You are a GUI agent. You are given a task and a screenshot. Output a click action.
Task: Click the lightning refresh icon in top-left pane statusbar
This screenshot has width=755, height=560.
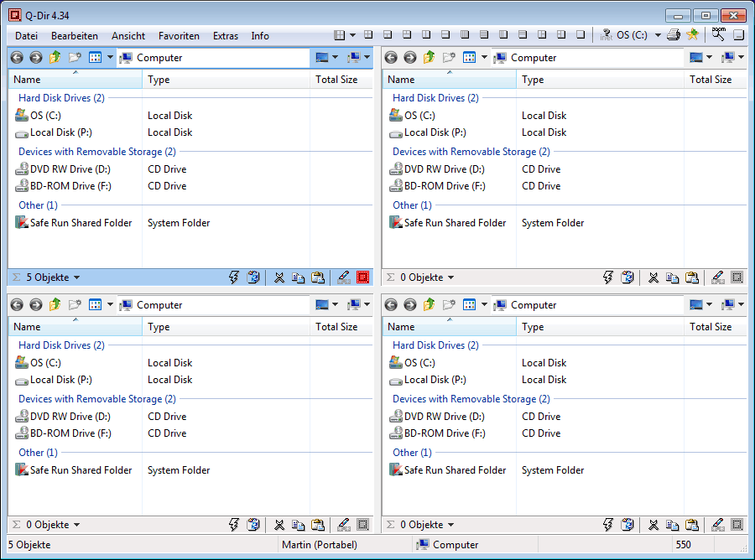[234, 277]
